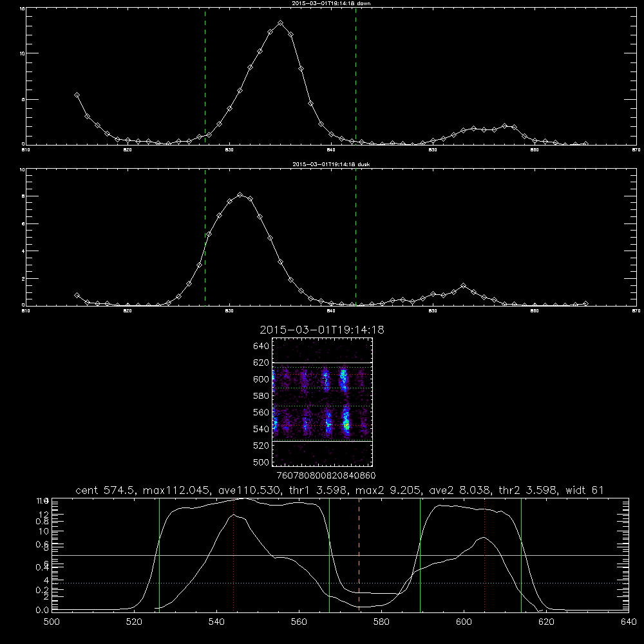Click the '520' y-axis label of spectral image
644x644 pixels.
click(261, 445)
